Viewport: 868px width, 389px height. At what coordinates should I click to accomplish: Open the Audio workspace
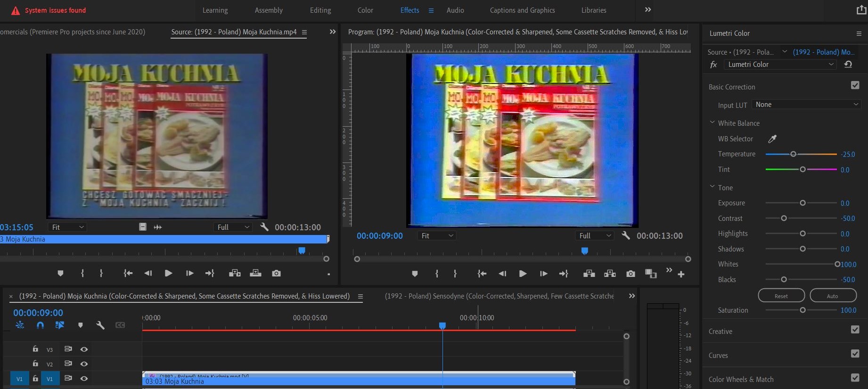coord(455,10)
